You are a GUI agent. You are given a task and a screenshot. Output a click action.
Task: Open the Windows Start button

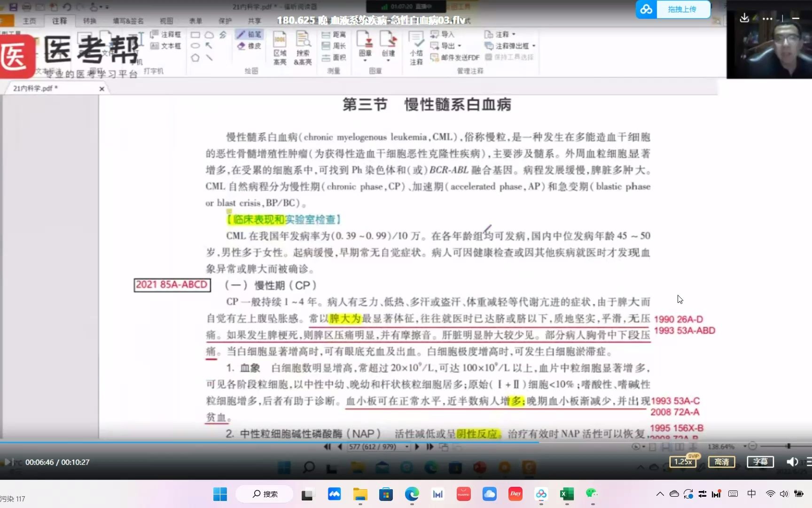(x=220, y=494)
